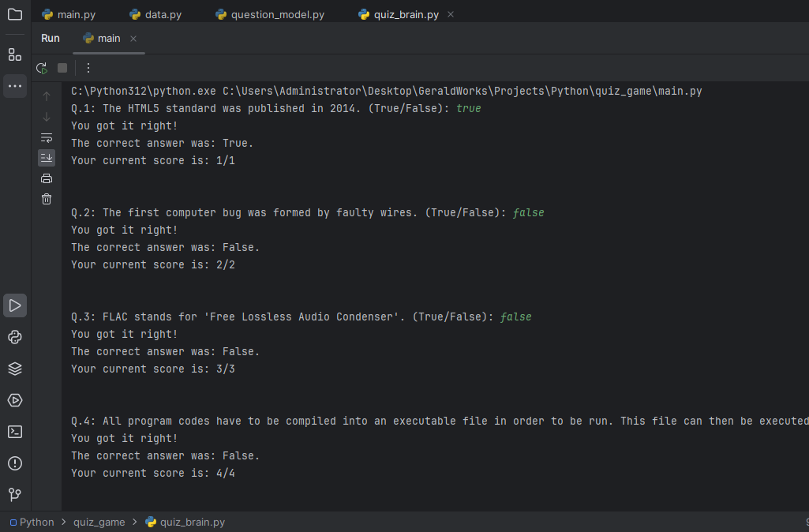
Task: Stop the running process
Action: [62, 68]
